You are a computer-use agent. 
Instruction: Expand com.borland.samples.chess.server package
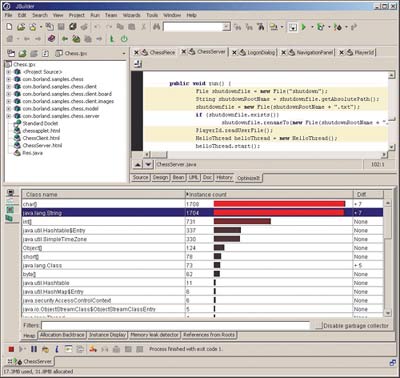click(9, 116)
